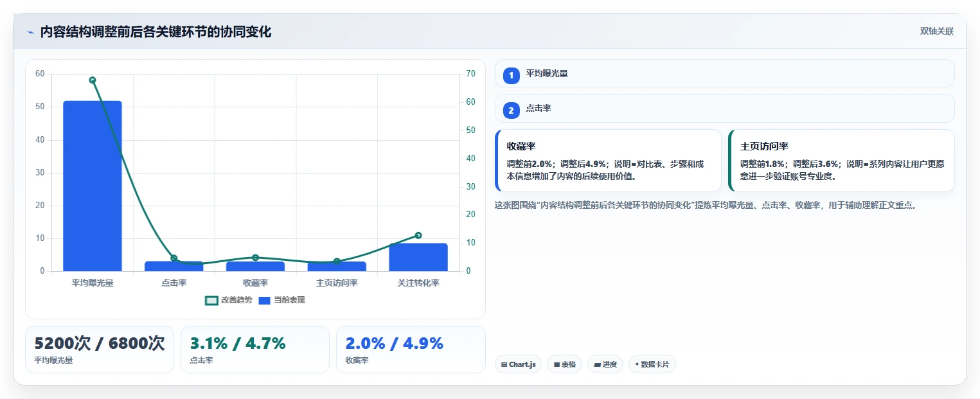Click the left axis value 60
The image size is (980, 399).
tap(40, 74)
